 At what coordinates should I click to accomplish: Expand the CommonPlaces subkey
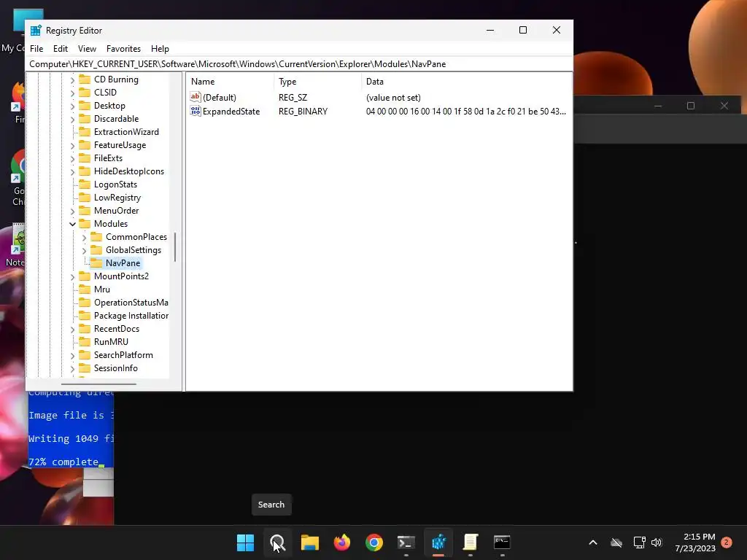(x=85, y=237)
